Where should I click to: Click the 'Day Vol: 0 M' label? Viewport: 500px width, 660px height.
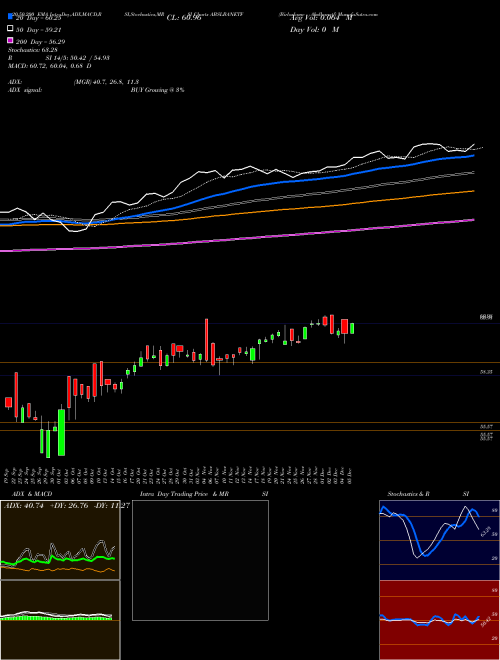[x=315, y=29]
